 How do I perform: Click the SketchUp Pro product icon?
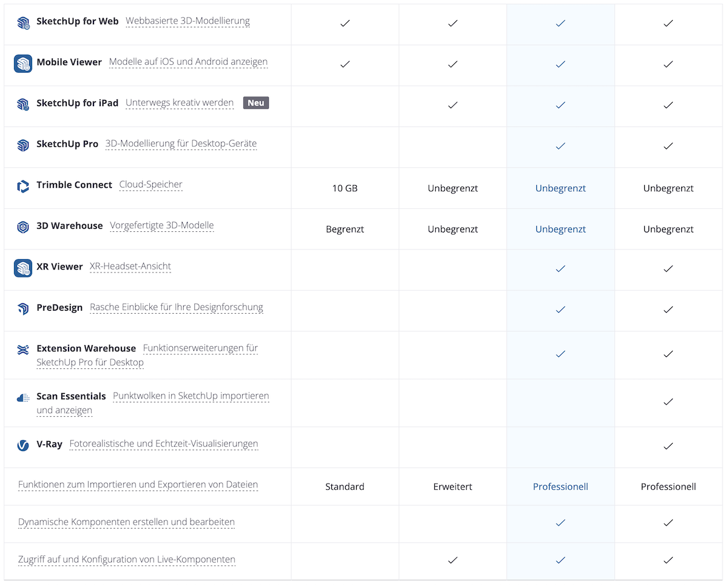click(23, 146)
